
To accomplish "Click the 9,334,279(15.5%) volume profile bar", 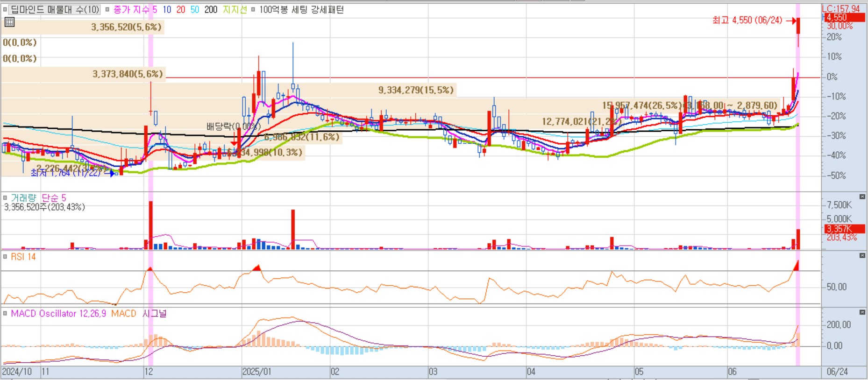I will (228, 90).
